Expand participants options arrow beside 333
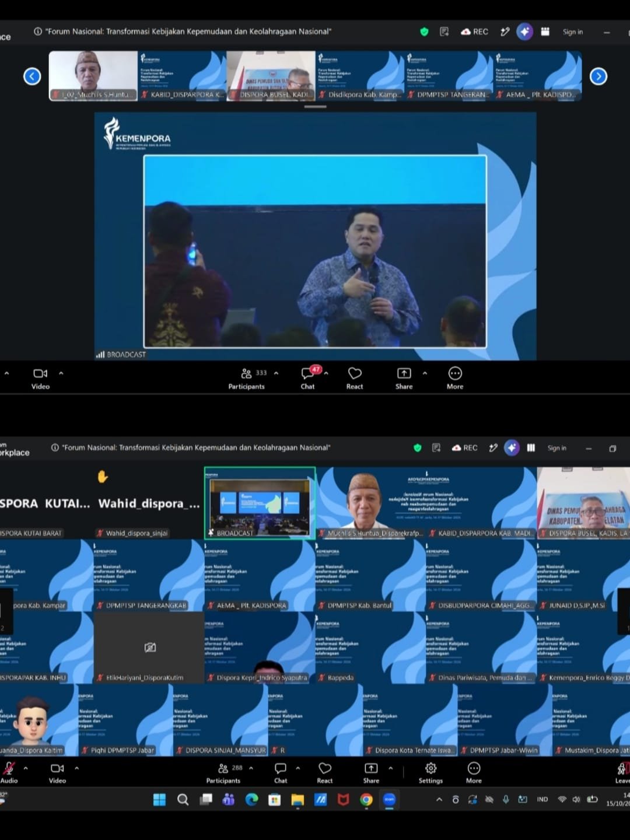 [276, 373]
